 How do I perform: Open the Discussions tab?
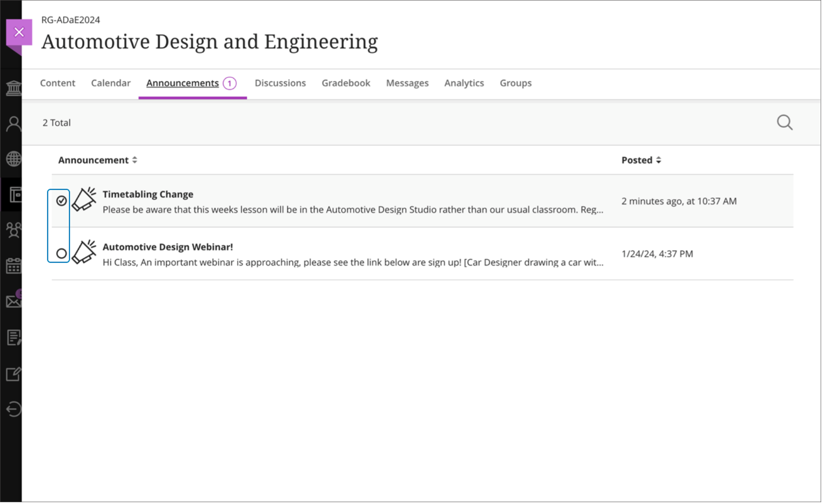click(x=280, y=83)
